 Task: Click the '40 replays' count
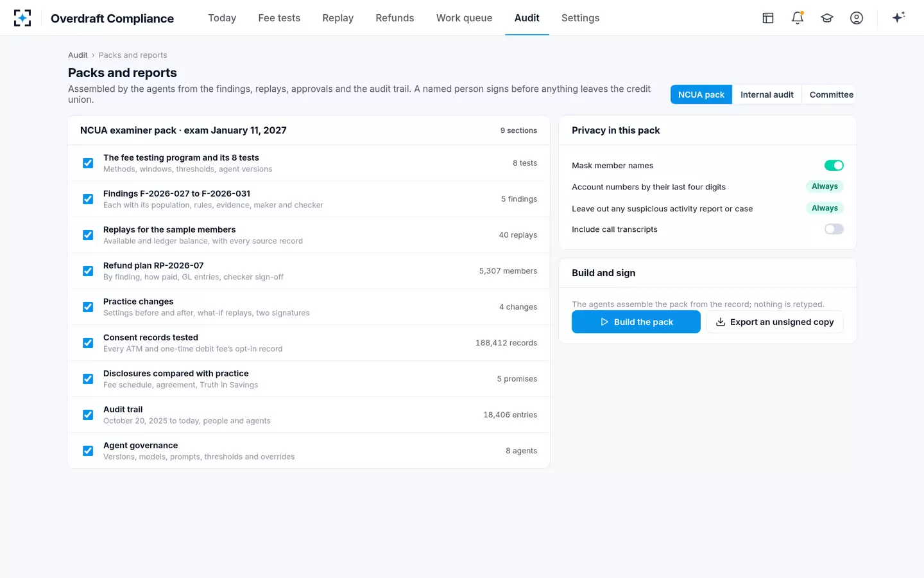coord(518,235)
